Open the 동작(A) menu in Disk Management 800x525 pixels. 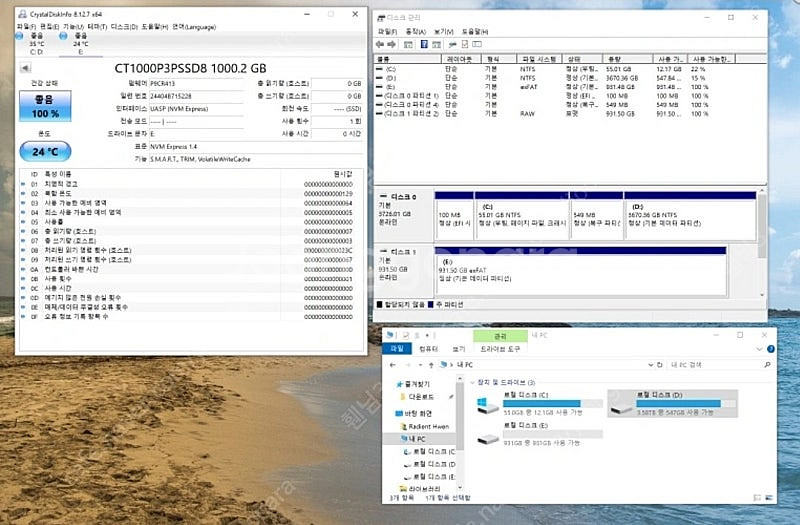(x=415, y=32)
